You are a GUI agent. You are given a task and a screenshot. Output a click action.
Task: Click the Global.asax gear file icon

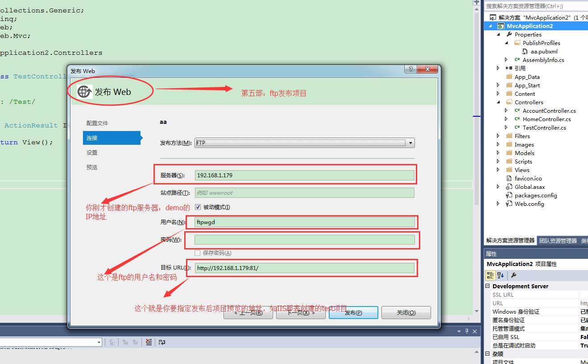tap(509, 187)
